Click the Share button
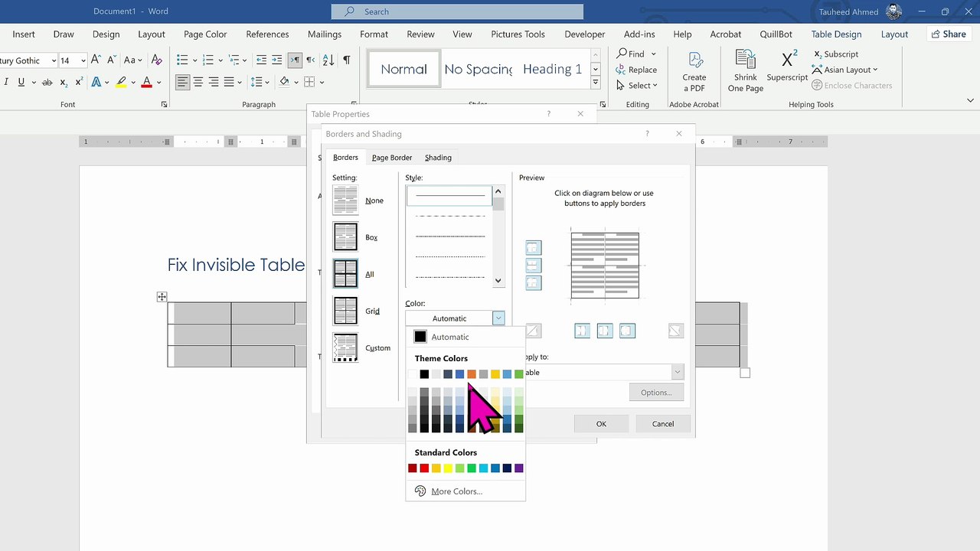The height and width of the screenshot is (551, 980). (x=948, y=34)
